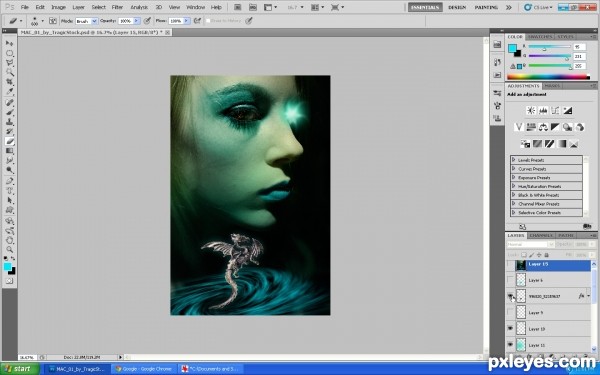
Task: Switch to Google Chrome in the taskbar
Action: [x=144, y=369]
